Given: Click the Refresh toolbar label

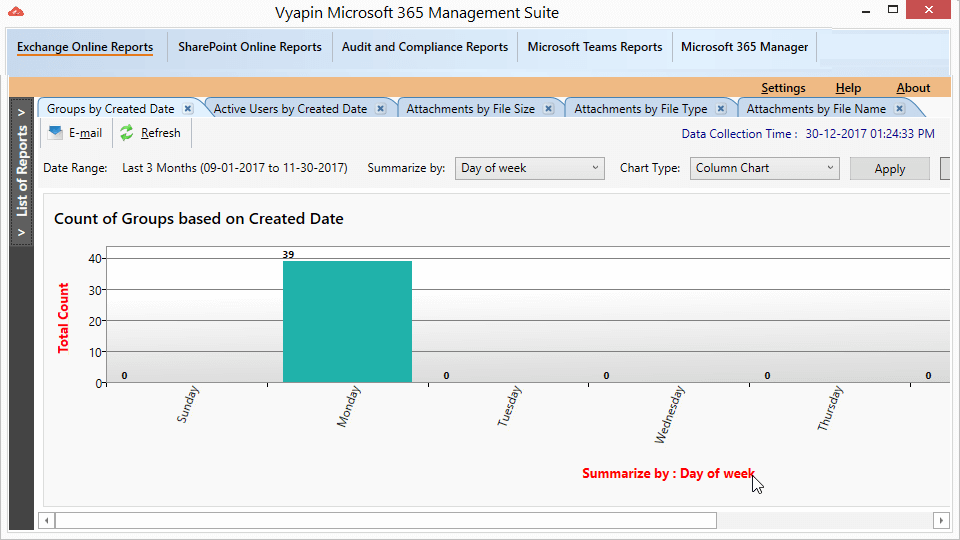Looking at the screenshot, I should (x=160, y=133).
